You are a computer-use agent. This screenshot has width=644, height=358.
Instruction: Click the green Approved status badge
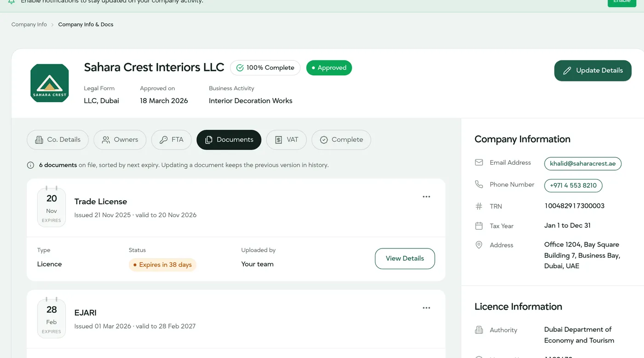pos(329,68)
